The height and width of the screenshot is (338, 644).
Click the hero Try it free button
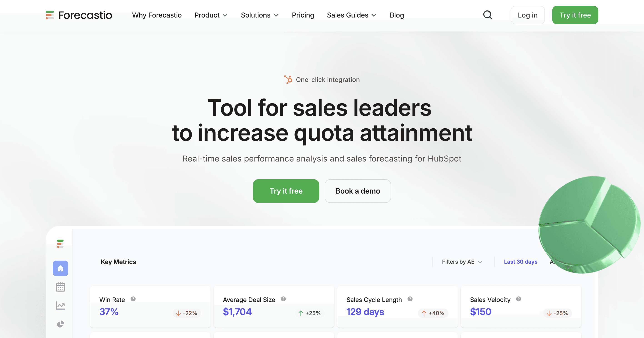[286, 191]
